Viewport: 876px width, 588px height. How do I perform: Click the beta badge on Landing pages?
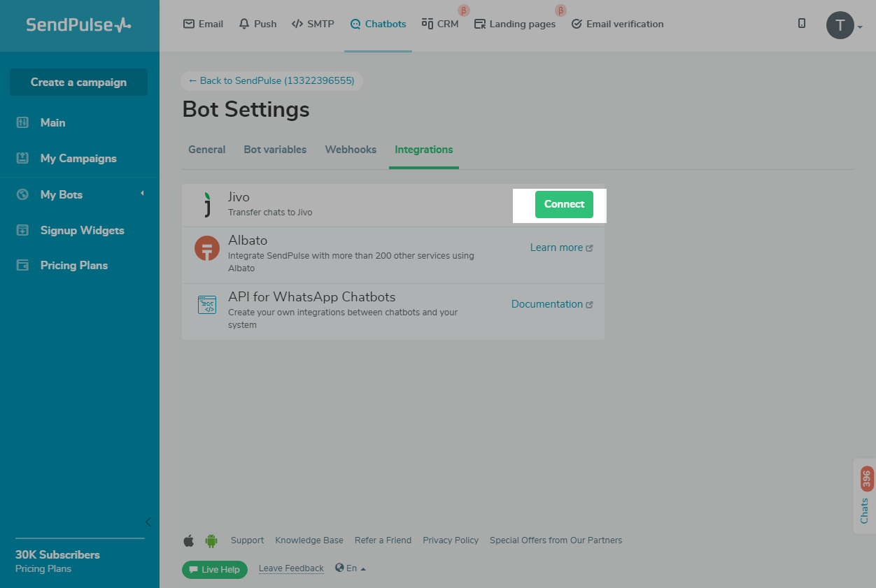pos(560,10)
